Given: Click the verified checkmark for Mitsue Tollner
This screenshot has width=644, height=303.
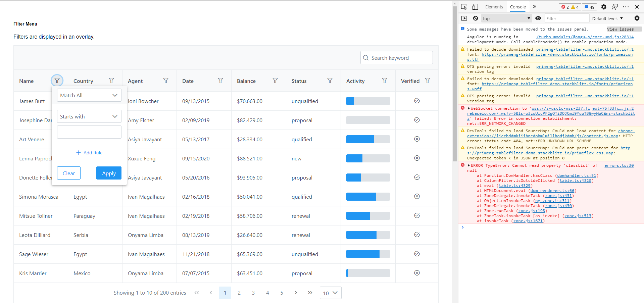Looking at the screenshot, I should click(x=417, y=215).
